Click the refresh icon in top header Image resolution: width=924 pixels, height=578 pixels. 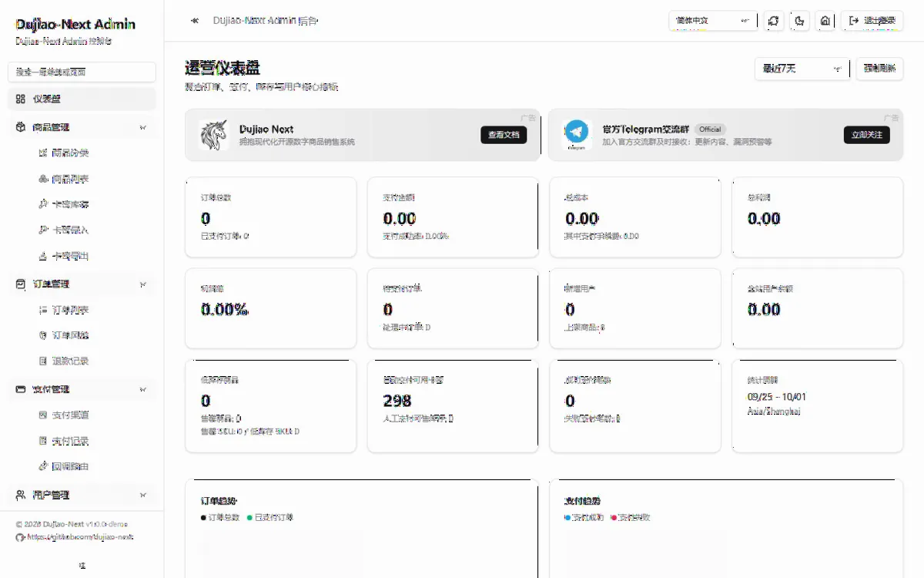pos(773,21)
